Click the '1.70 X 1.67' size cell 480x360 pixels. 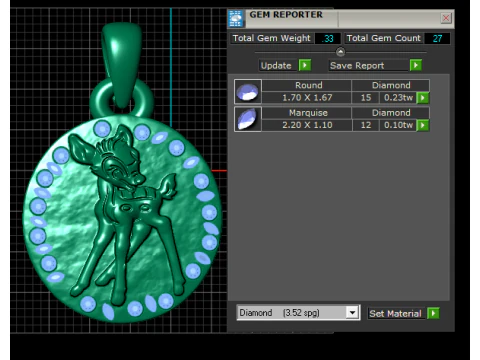click(x=307, y=98)
